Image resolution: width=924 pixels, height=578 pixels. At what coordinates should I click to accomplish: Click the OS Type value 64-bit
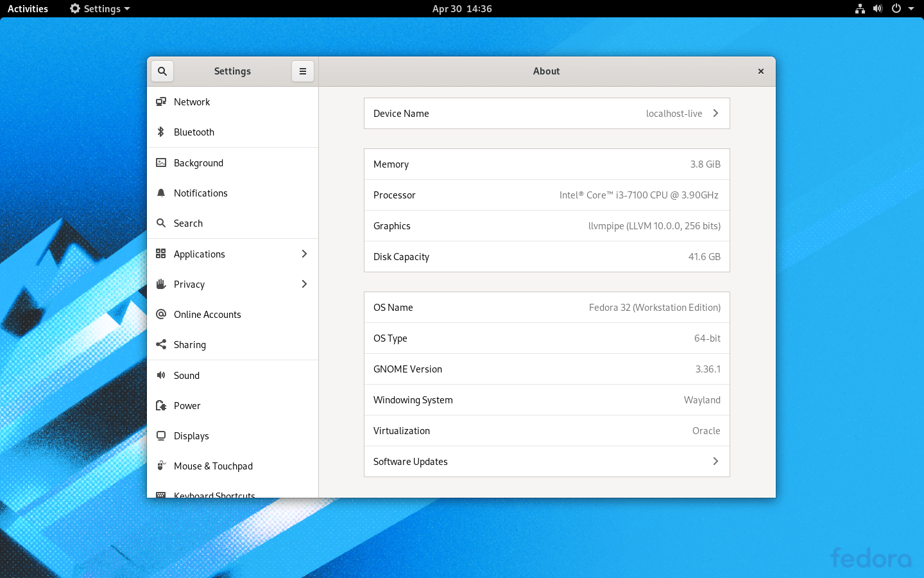707,338
